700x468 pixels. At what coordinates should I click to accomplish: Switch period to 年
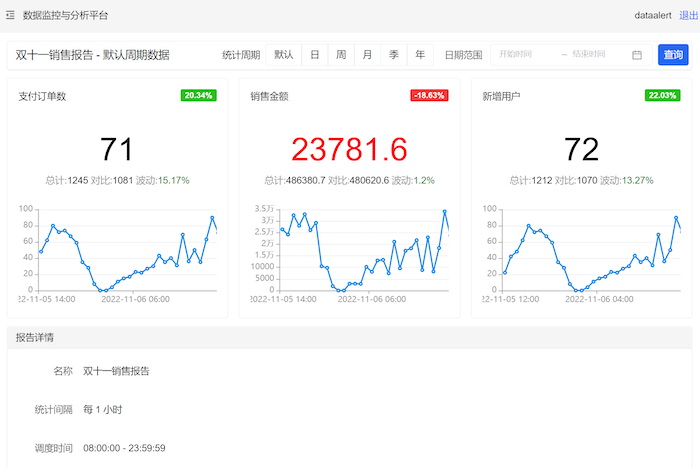tap(420, 55)
